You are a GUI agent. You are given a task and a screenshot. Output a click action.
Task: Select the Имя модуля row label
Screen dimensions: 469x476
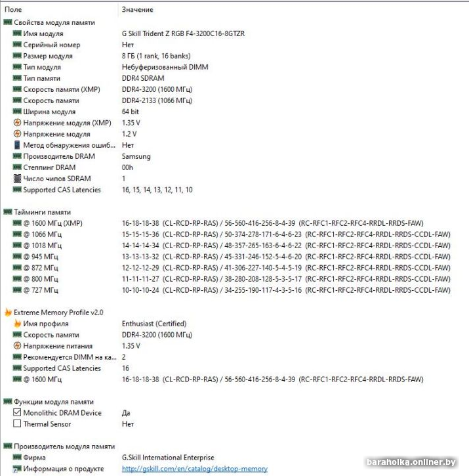click(43, 33)
